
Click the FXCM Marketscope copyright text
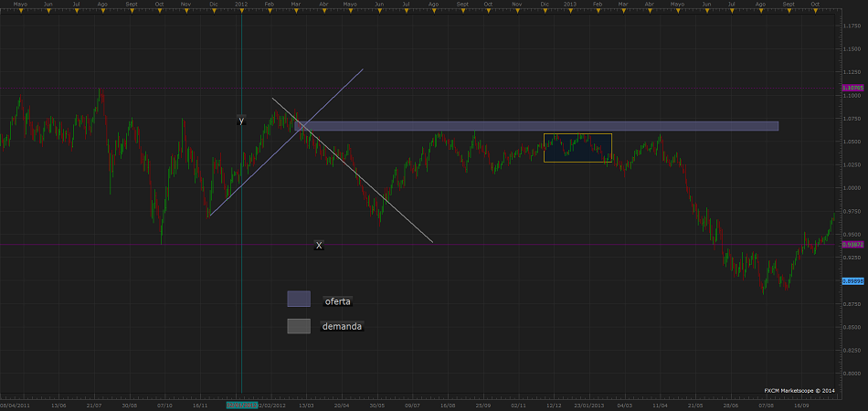(x=799, y=390)
